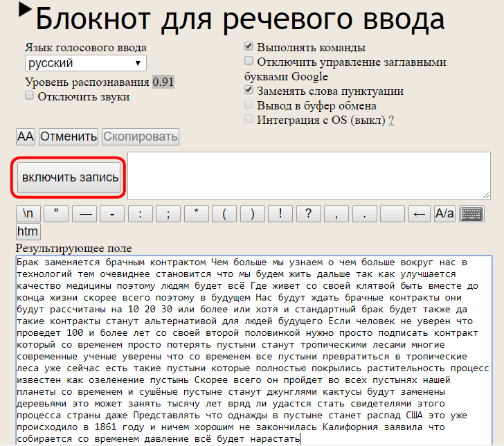Insert a colon with the : button

click(141, 214)
